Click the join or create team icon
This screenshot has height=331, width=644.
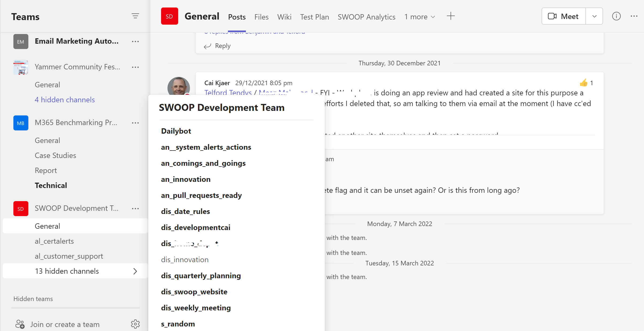point(20,324)
